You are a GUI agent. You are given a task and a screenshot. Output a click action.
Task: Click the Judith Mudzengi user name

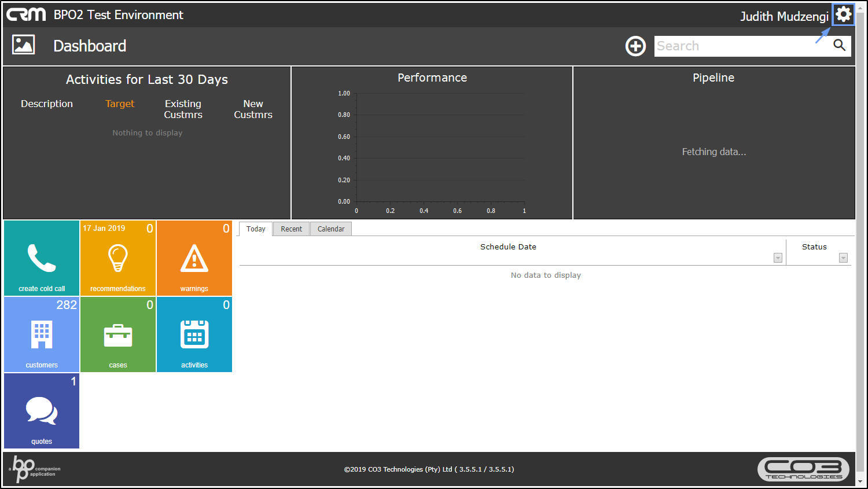[784, 16]
